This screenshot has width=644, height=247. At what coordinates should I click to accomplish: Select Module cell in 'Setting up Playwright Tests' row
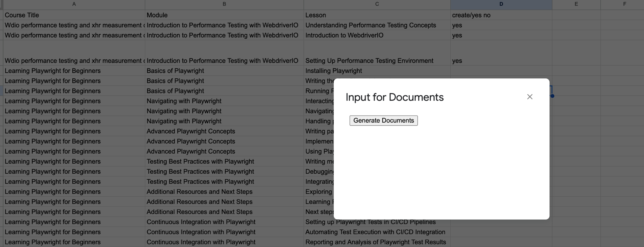224,222
